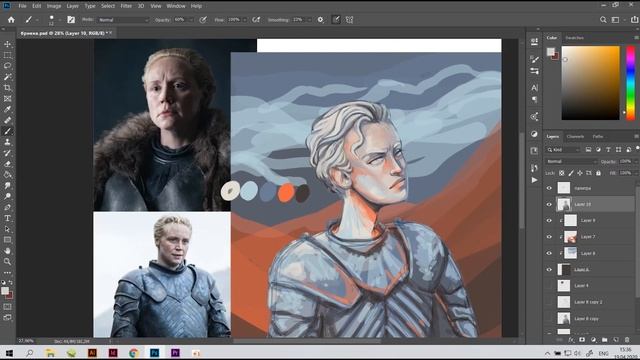Open the brush settings panel toggle icon
Screen dimensions: 640x360
point(71,20)
